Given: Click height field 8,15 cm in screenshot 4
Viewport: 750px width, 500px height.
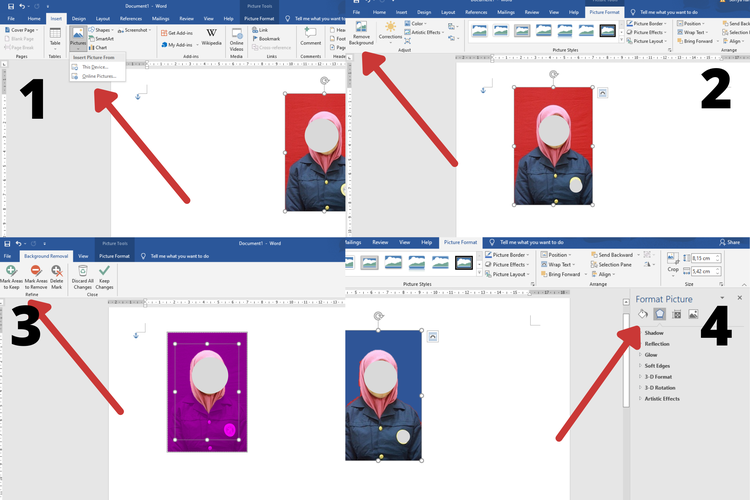Looking at the screenshot, I should 706,258.
